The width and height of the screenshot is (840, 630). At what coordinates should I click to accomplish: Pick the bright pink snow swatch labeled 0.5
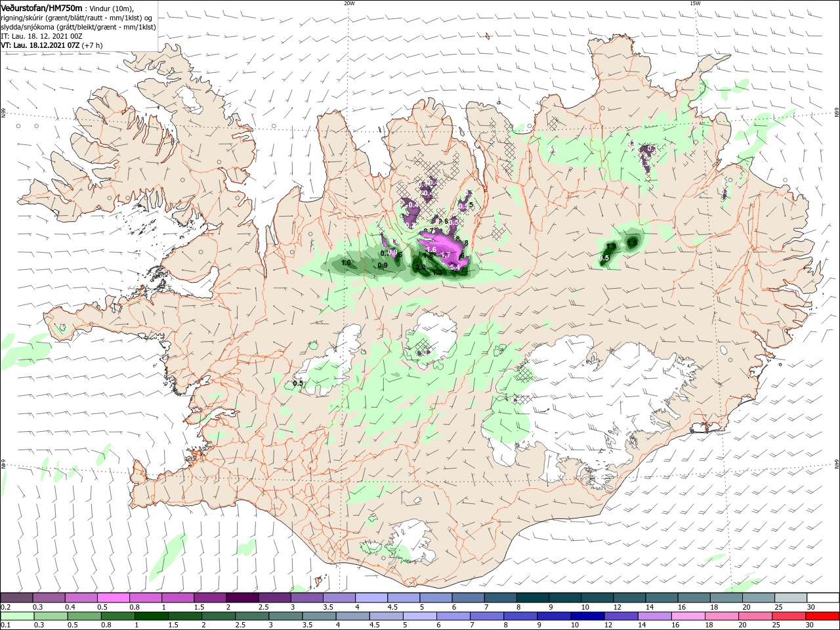point(113,598)
